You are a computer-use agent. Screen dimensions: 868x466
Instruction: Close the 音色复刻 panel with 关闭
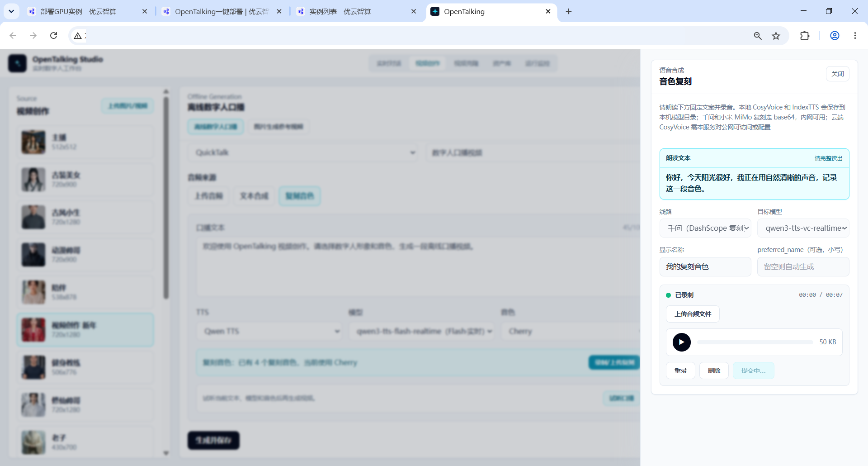tap(837, 74)
